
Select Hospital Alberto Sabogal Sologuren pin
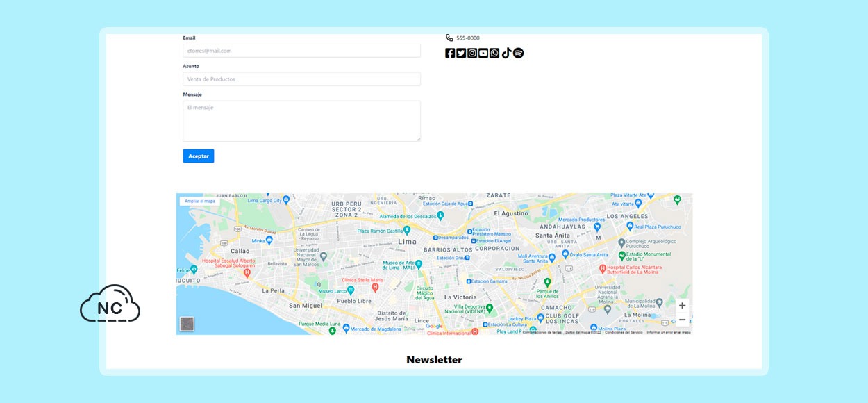tap(247, 274)
